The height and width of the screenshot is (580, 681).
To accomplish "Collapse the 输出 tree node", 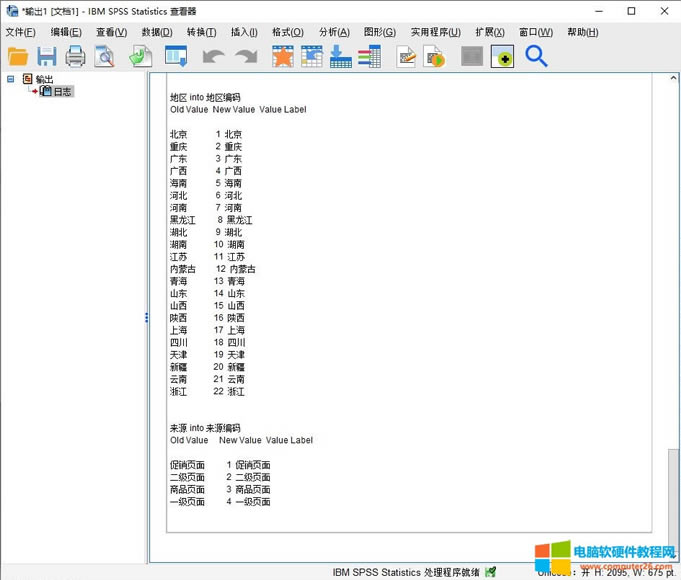I will (x=11, y=79).
